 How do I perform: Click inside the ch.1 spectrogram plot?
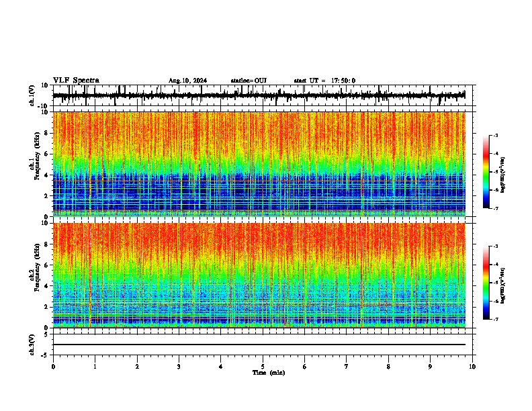click(259, 164)
